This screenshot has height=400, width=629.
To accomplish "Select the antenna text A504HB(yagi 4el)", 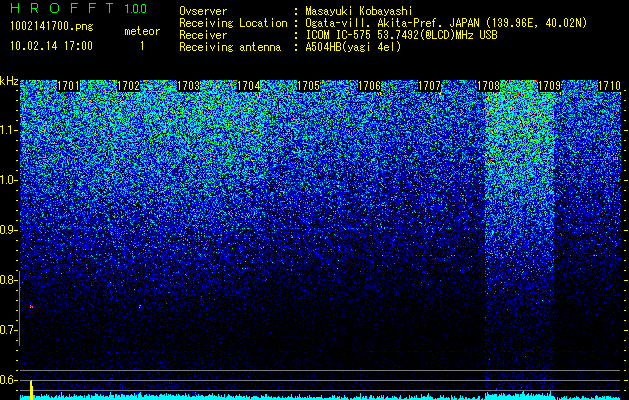I will click(x=353, y=47).
